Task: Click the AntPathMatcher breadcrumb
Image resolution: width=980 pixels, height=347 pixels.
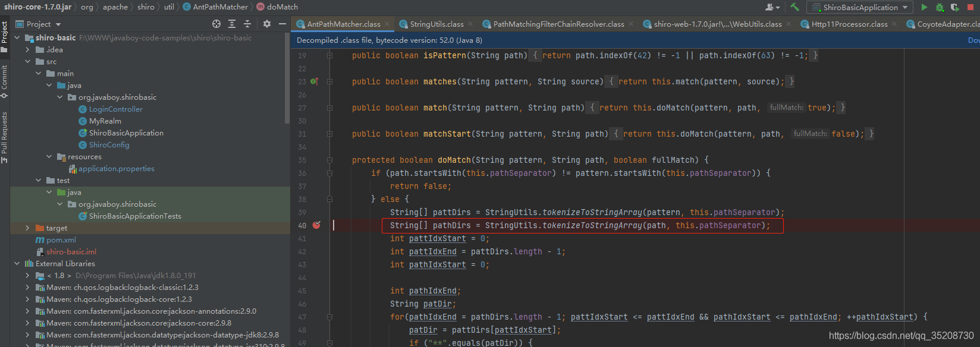Action: 215,7
